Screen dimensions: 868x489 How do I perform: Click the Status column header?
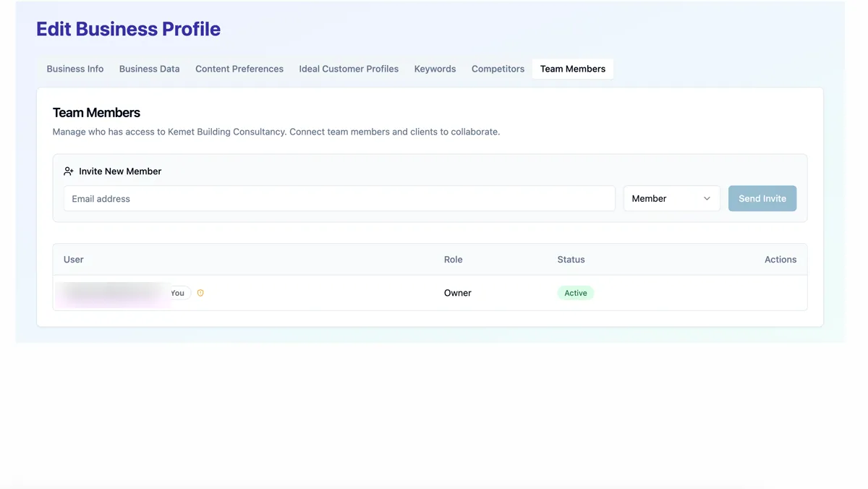[571, 260]
